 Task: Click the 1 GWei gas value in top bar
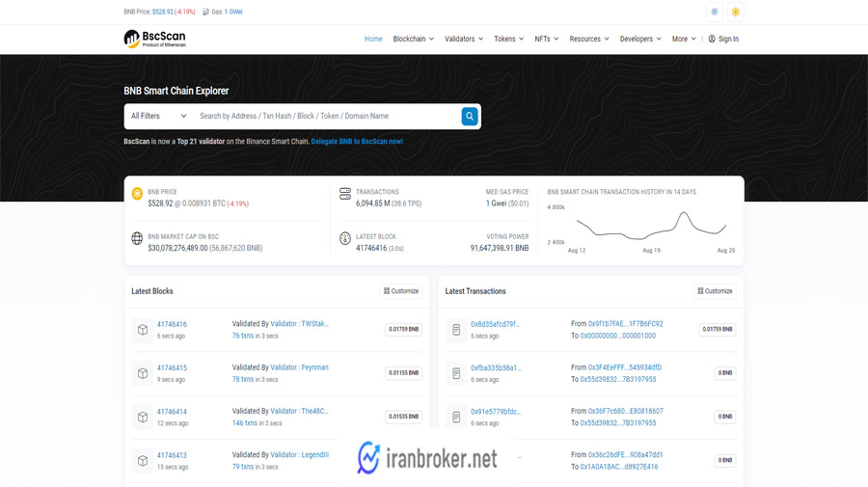point(233,12)
